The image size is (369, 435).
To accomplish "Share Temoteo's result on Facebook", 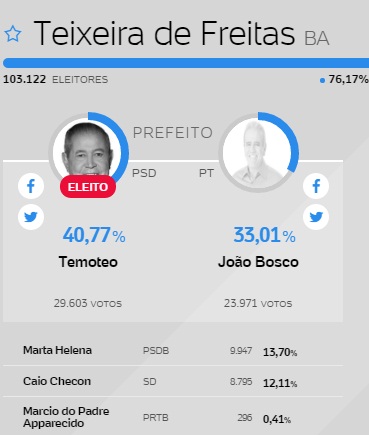I will pyautogui.click(x=31, y=186).
